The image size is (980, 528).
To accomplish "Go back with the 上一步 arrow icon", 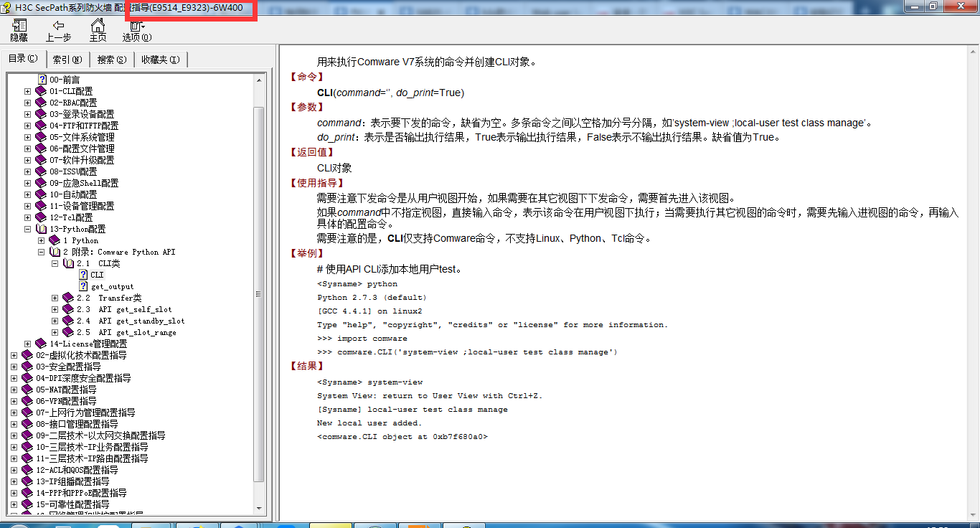I will (58, 26).
